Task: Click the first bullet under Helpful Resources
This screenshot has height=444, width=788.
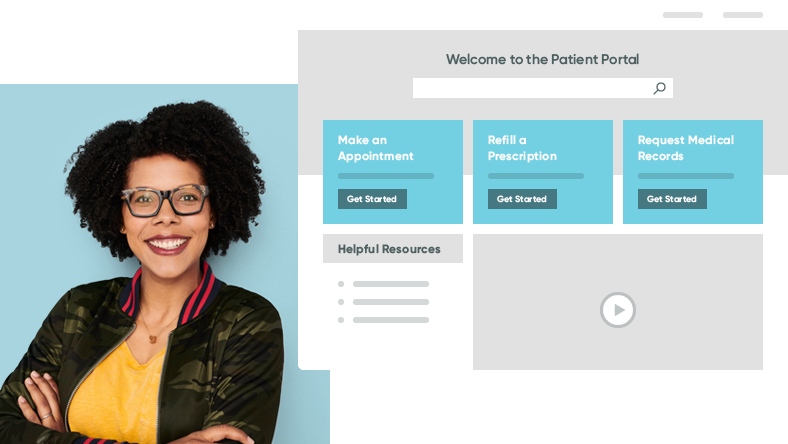Action: coord(341,284)
